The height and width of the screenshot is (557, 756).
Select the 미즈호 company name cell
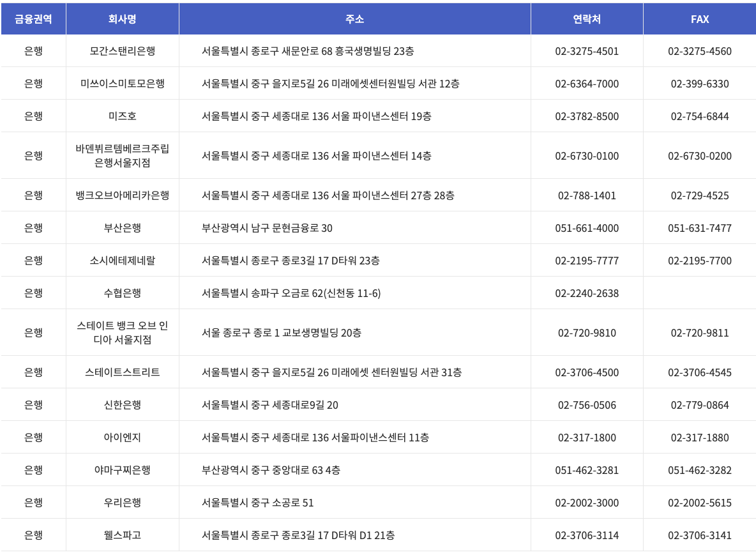[123, 116]
